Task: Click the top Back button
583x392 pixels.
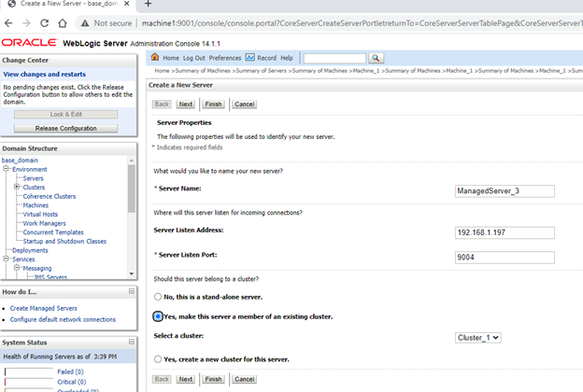Action: pyautogui.click(x=162, y=104)
